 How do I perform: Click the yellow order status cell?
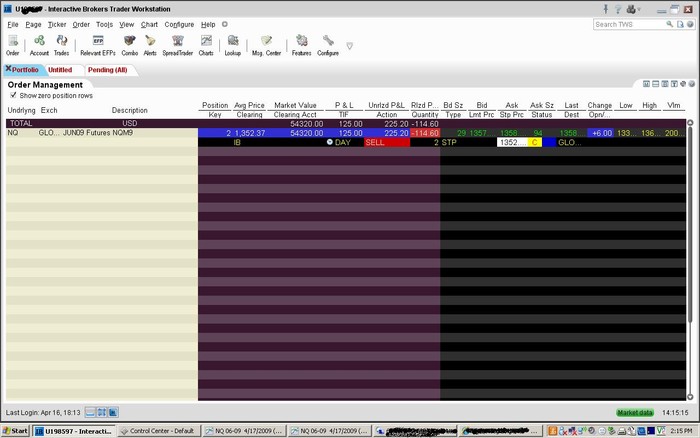click(x=535, y=142)
